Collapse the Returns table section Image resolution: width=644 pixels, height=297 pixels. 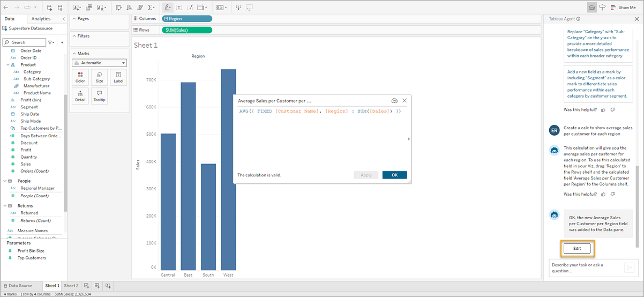coord(5,206)
